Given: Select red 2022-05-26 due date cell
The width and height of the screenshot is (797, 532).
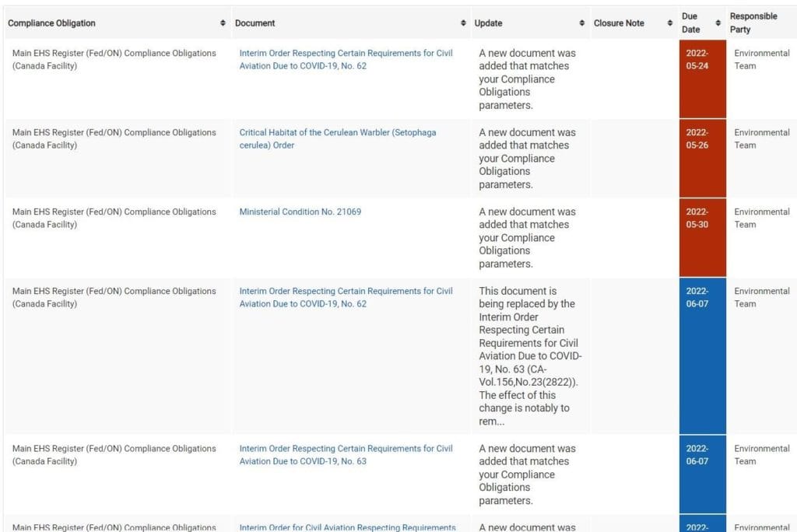Looking at the screenshot, I should 702,157.
